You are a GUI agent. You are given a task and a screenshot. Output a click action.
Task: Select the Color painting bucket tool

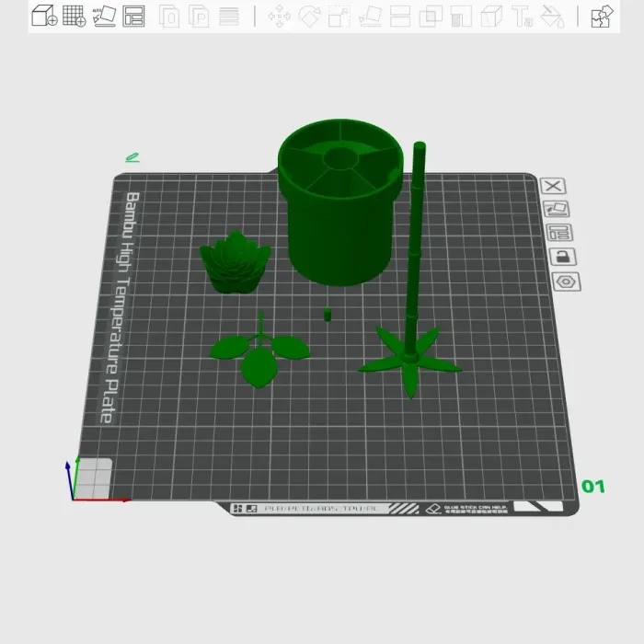(552, 17)
